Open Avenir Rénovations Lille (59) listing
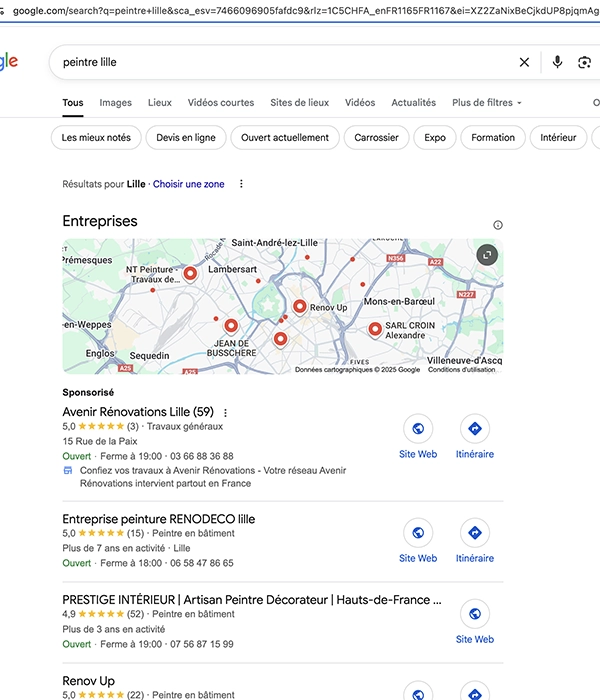 pos(138,412)
